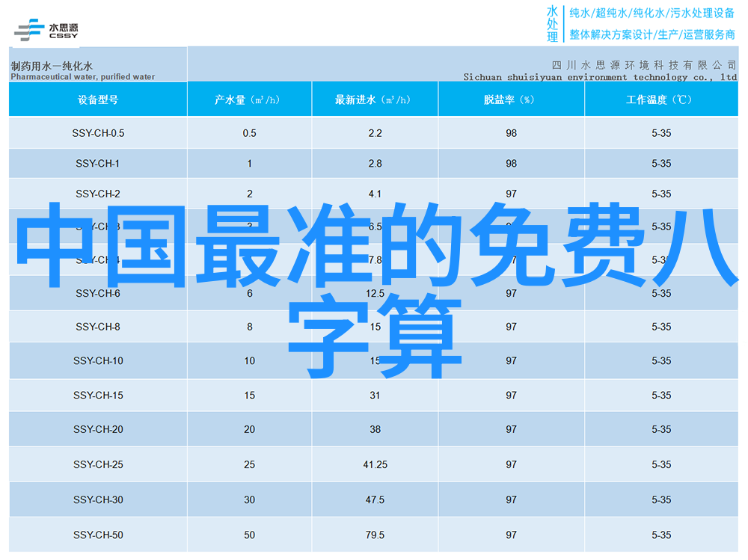The width and height of the screenshot is (748, 560).
Task: Select the 5-35 temperature cell in SSY-CH-1 row
Action: coord(661,164)
